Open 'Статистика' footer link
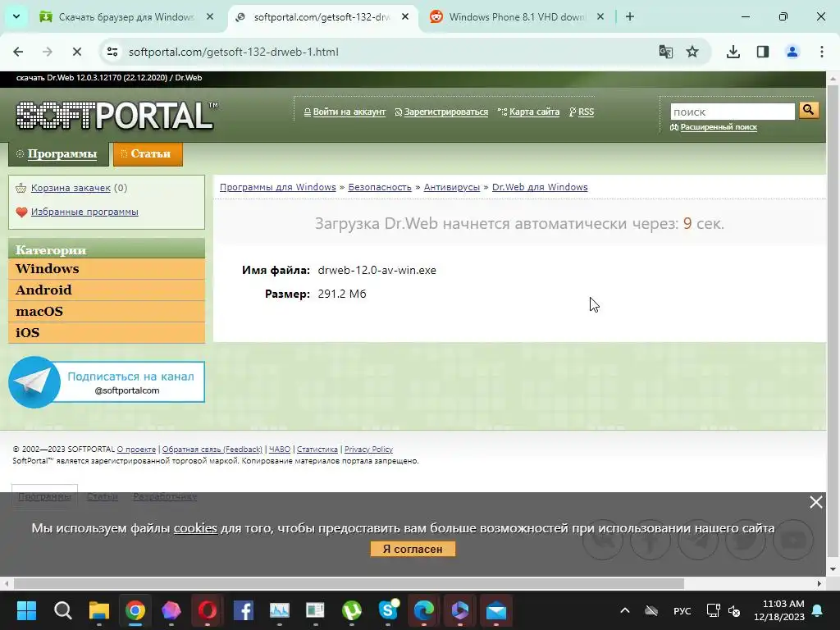 coord(317,450)
